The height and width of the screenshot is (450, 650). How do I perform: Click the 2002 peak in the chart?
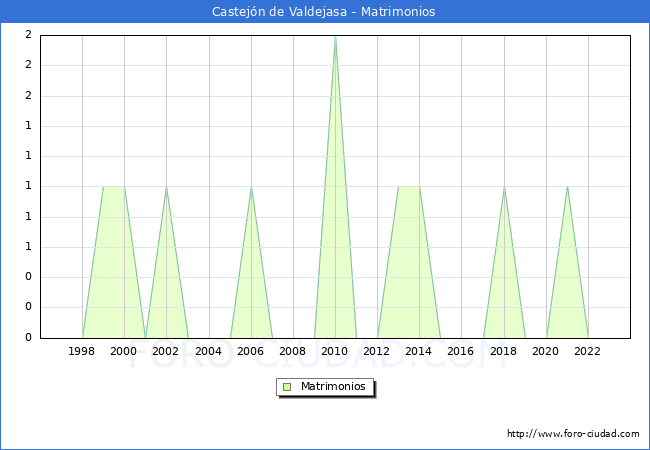point(167,188)
